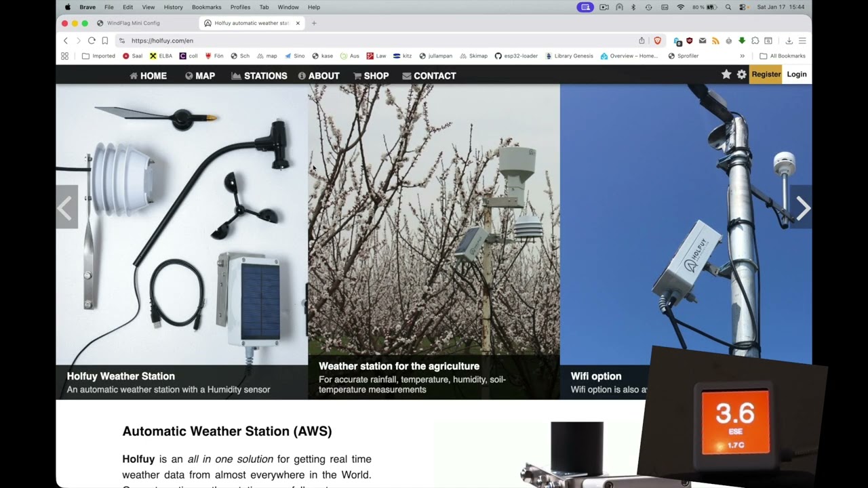This screenshot has height=488, width=868.
Task: Open Holfuy settings gear icon
Action: 741,75
